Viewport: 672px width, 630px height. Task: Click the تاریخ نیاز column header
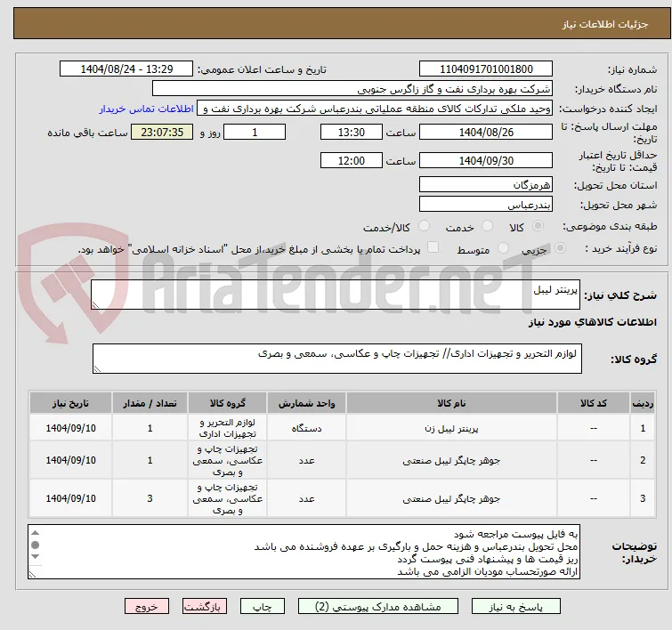pyautogui.click(x=70, y=403)
